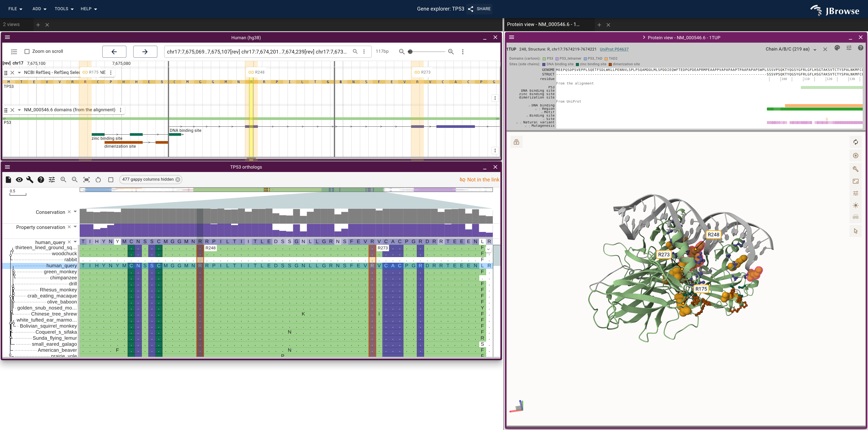
Task: Open the Chain A/B/C selector dropdown
Action: coord(790,49)
